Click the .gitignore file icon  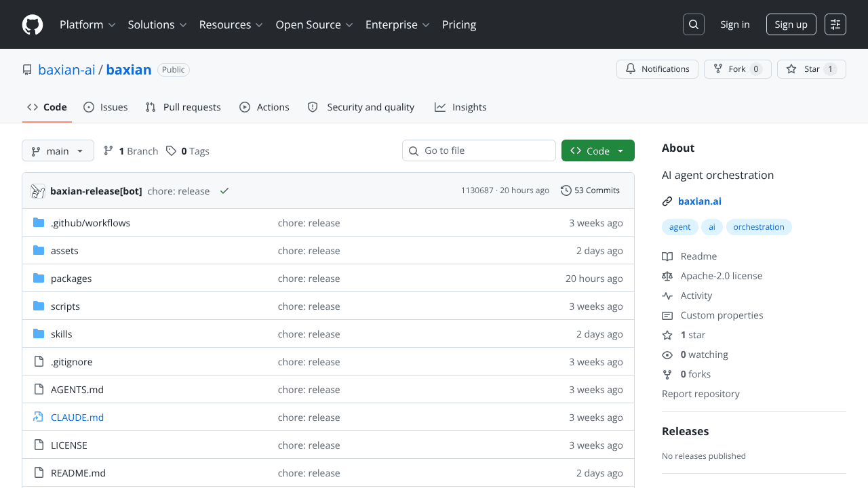coord(39,362)
